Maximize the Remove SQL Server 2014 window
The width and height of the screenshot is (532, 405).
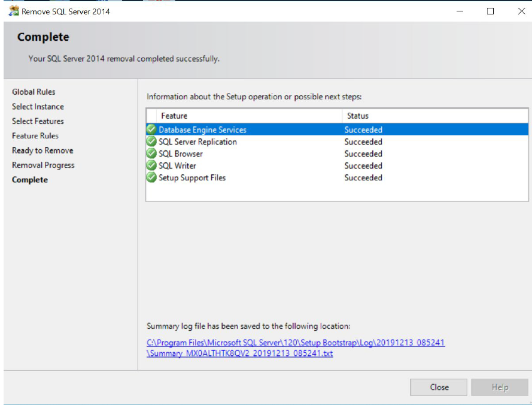tap(490, 11)
